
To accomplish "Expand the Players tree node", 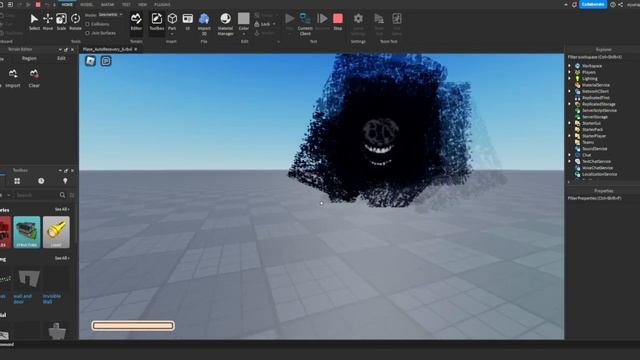I will [569, 72].
